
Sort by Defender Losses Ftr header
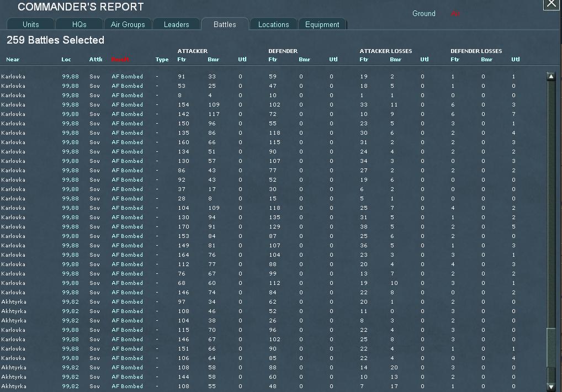[455, 60]
